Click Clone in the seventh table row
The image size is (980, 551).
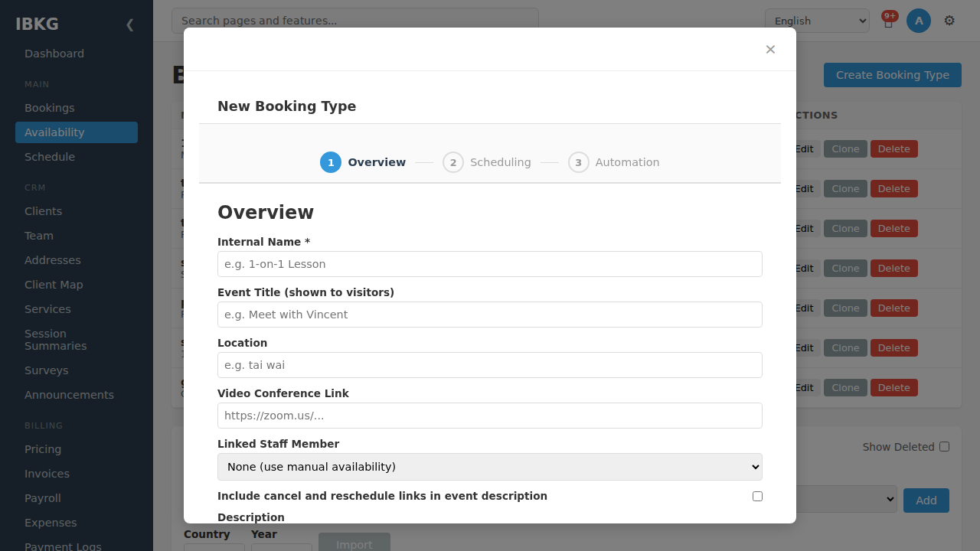pyautogui.click(x=845, y=388)
